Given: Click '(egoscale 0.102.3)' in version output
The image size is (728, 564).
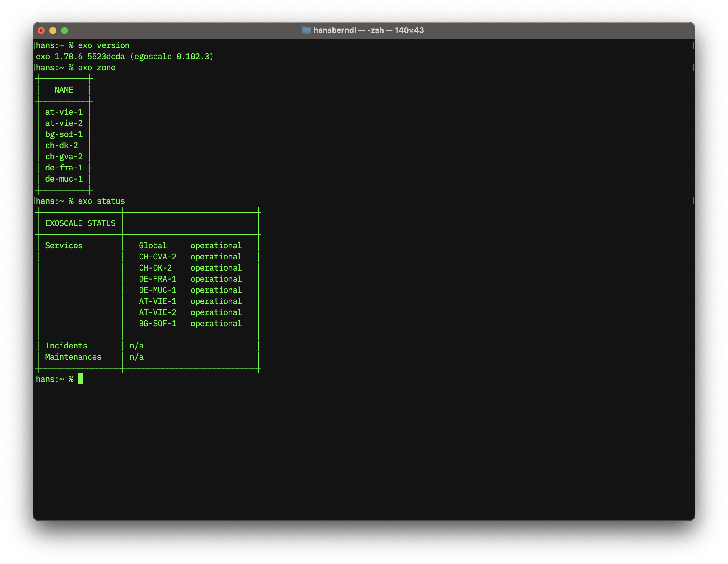Looking at the screenshot, I should pos(172,56).
